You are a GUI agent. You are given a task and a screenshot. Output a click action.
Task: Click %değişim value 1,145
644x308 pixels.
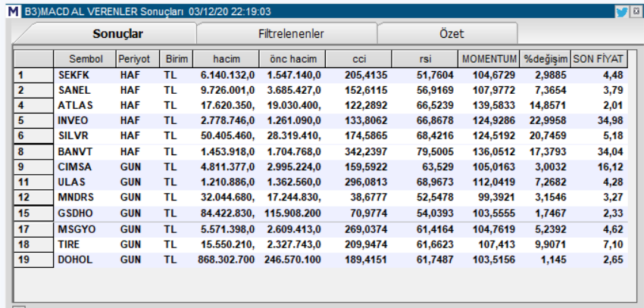[555, 260]
